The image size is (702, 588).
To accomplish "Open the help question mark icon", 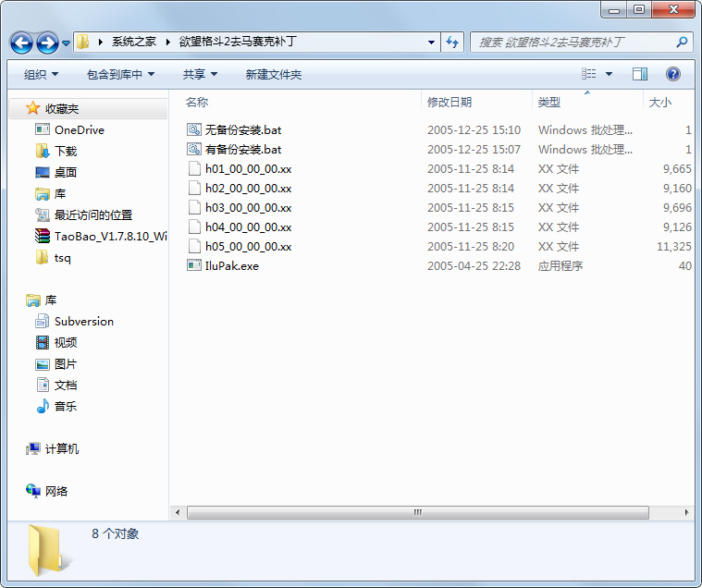I will [673, 74].
